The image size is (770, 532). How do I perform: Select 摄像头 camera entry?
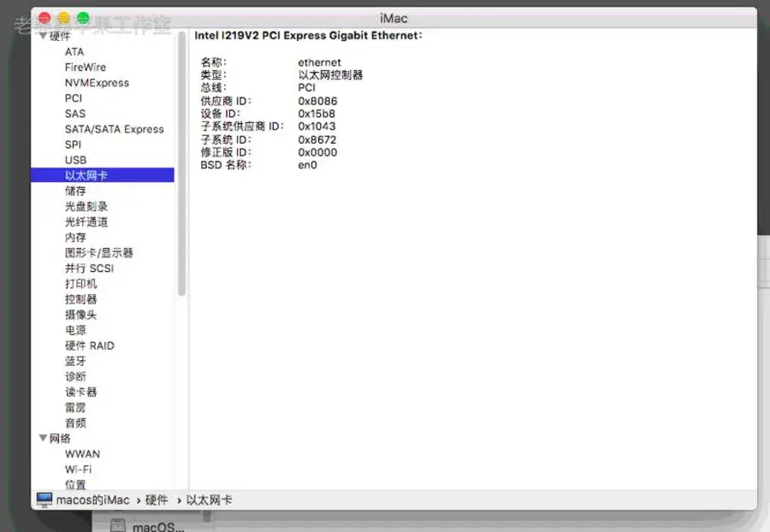[x=81, y=315]
